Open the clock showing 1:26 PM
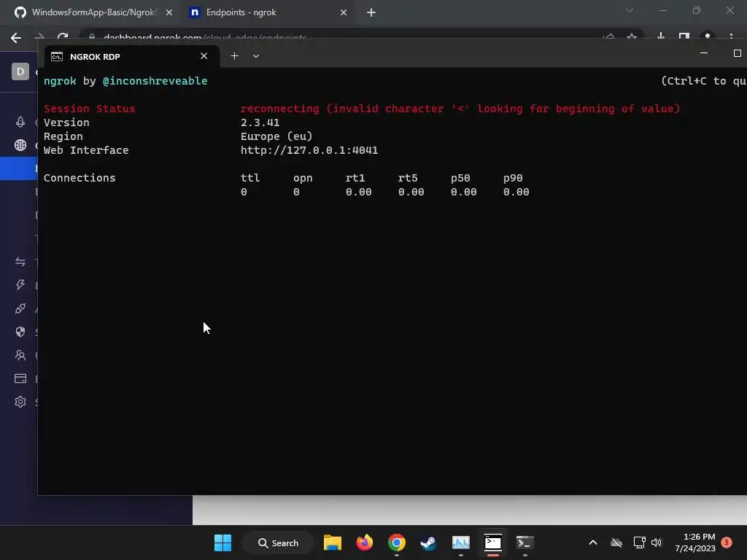This screenshot has width=747, height=560. 695,542
